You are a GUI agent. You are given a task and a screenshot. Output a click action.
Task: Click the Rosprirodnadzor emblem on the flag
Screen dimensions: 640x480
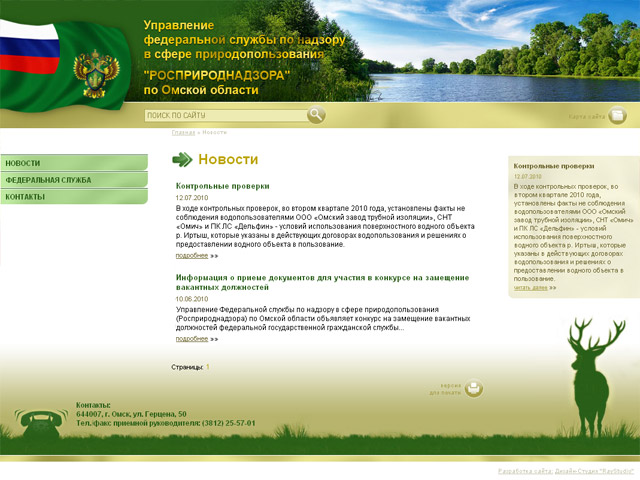click(x=96, y=74)
